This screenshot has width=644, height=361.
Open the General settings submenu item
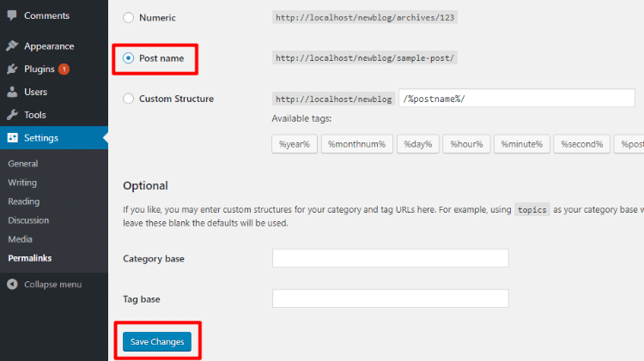coord(23,164)
